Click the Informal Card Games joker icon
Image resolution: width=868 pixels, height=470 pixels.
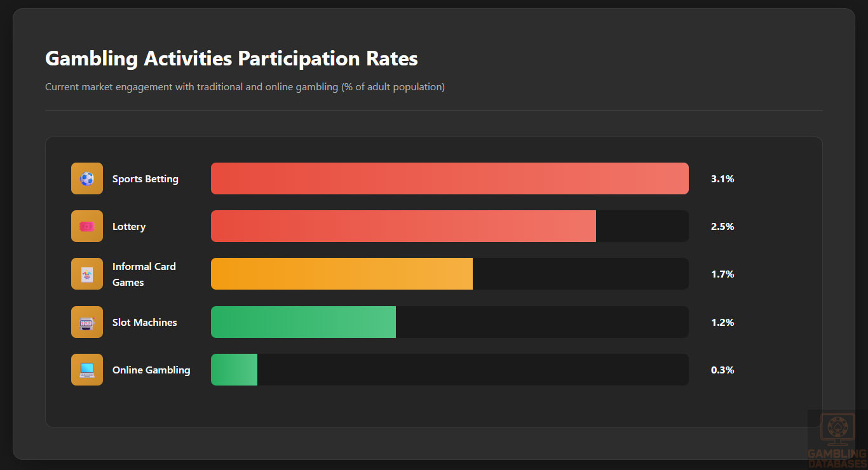coord(87,274)
